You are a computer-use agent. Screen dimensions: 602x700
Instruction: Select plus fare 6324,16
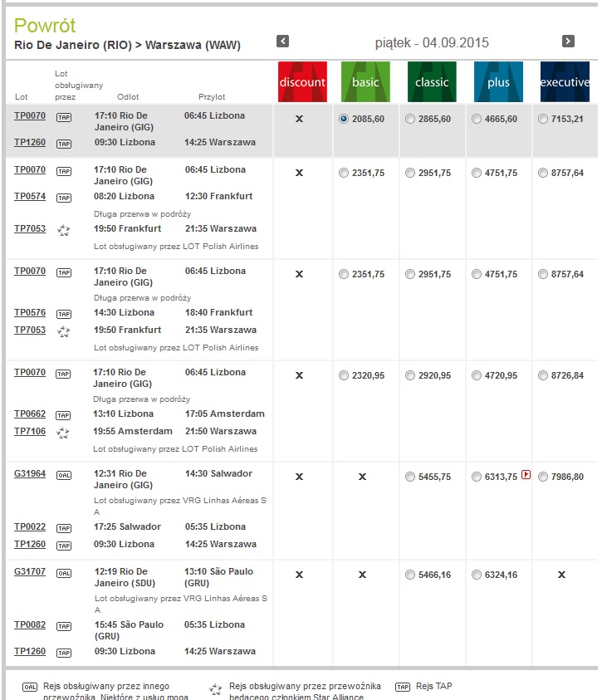tap(476, 575)
